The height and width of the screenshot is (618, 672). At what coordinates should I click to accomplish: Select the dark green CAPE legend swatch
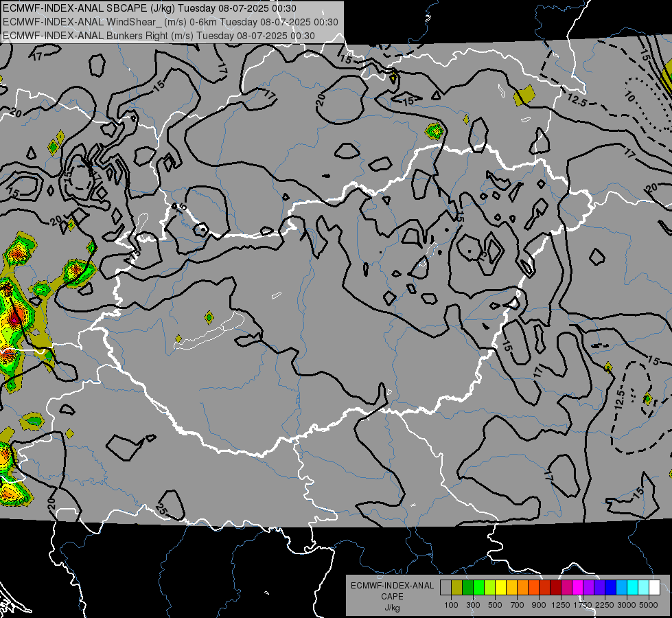467,588
